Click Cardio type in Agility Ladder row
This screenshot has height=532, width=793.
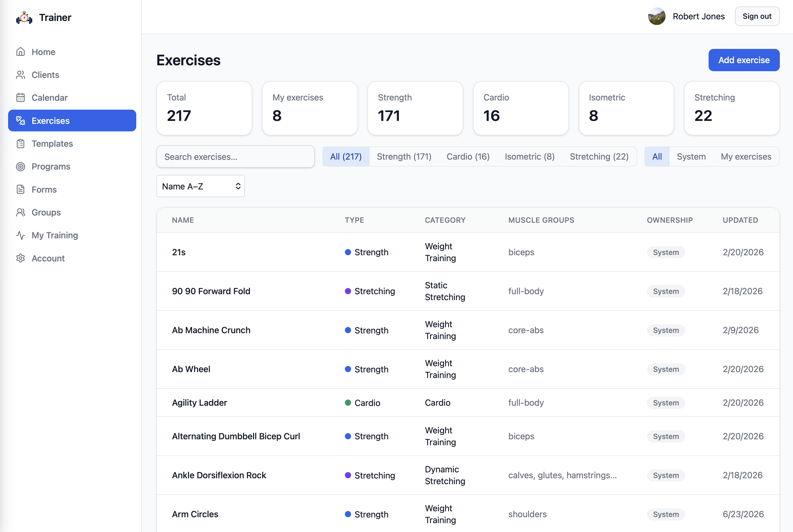362,403
